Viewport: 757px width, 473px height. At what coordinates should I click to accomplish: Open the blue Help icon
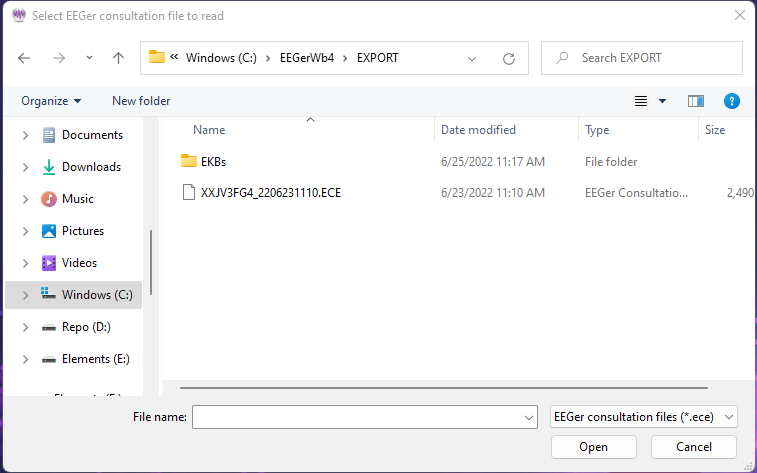coord(731,101)
